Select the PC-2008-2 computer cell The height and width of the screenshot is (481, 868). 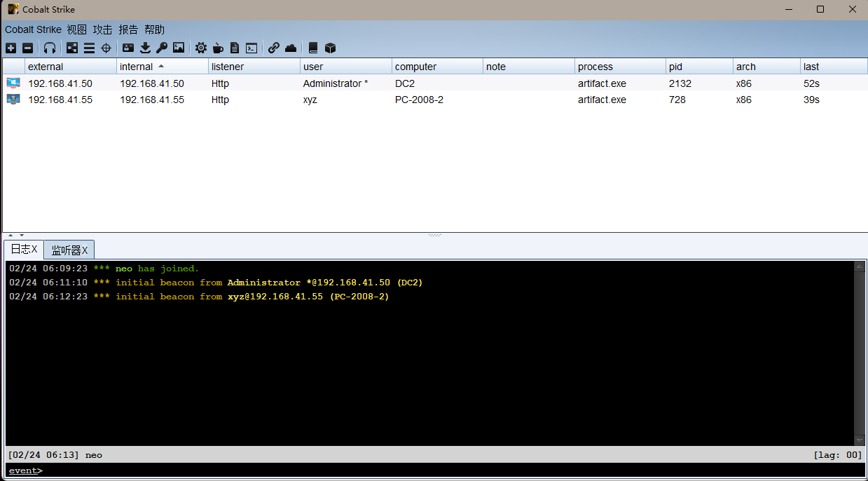pos(438,100)
